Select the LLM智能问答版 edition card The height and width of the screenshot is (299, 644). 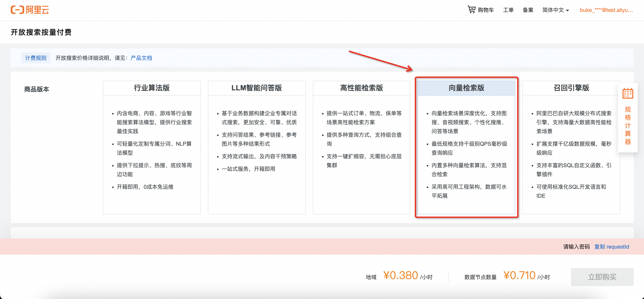coord(256,147)
